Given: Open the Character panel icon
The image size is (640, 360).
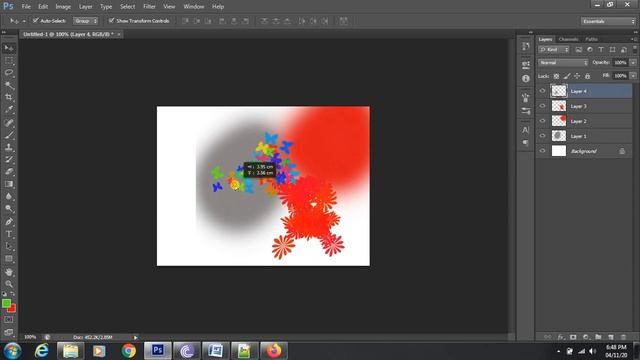Looking at the screenshot, I should (526, 130).
